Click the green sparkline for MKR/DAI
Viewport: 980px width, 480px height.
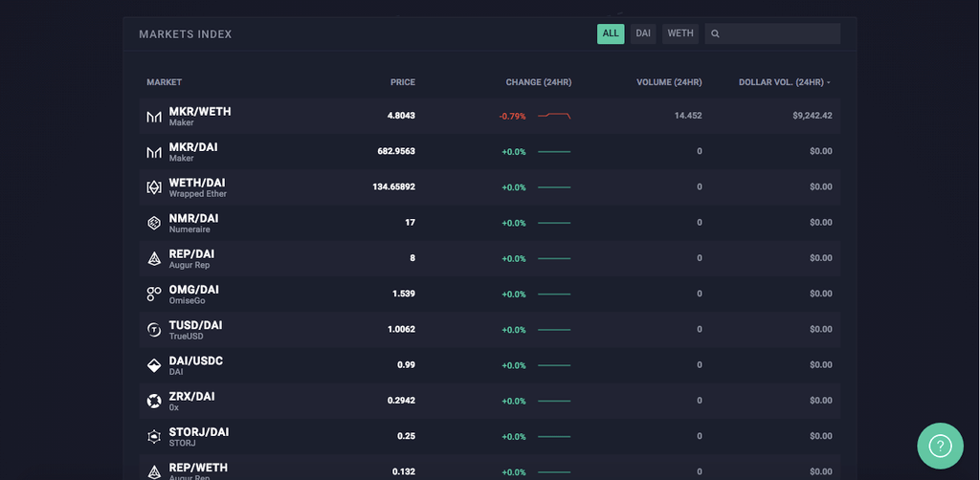pos(554,152)
